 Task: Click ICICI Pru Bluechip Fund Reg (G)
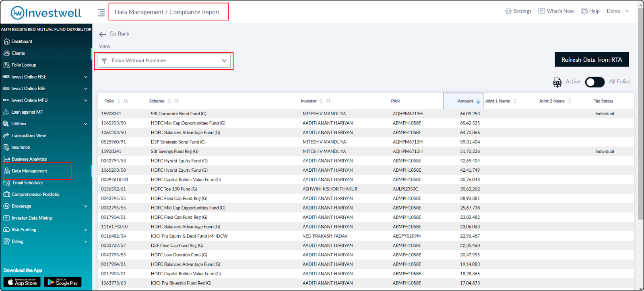pos(181,283)
